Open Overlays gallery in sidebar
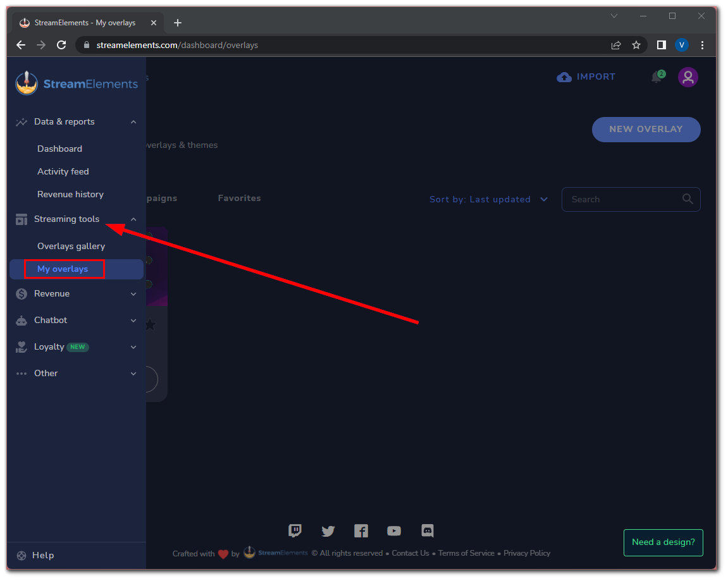Viewport: 728px width, 581px height. tap(71, 247)
